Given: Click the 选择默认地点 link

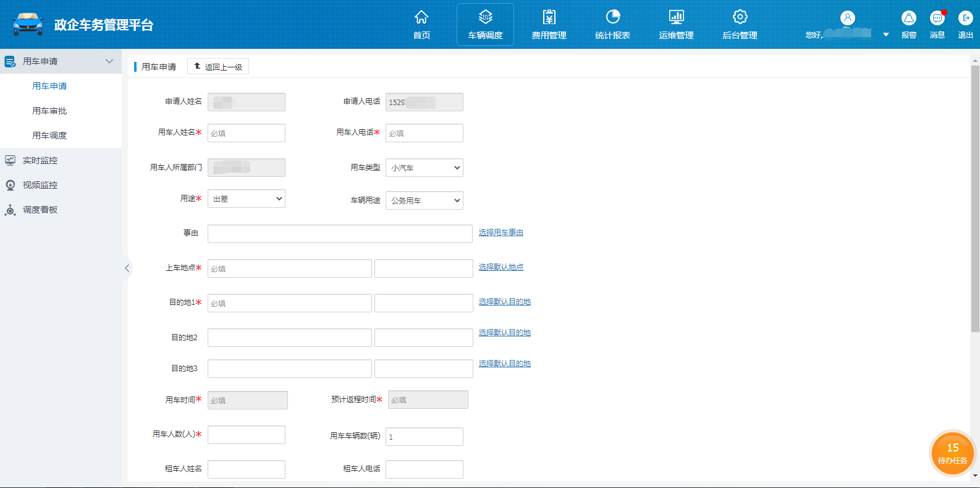Looking at the screenshot, I should coord(501,267).
